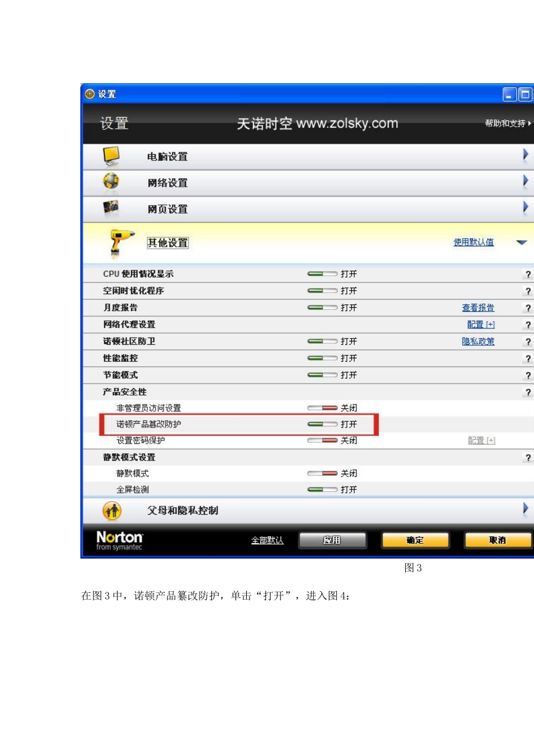Open help for CPU 使用情况显示
Viewport: 534px width, 756px height.
pyautogui.click(x=528, y=274)
